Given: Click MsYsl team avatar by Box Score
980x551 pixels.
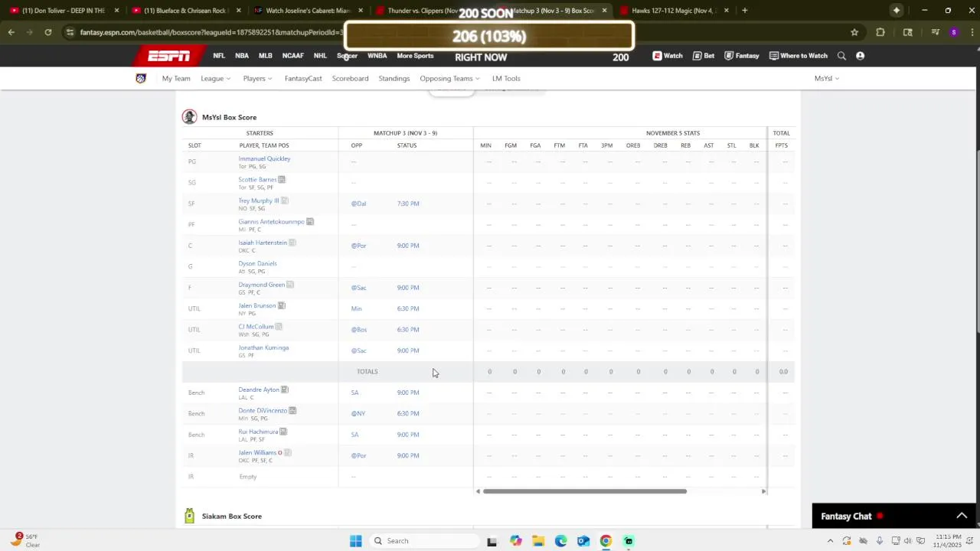Looking at the screenshot, I should (x=189, y=117).
